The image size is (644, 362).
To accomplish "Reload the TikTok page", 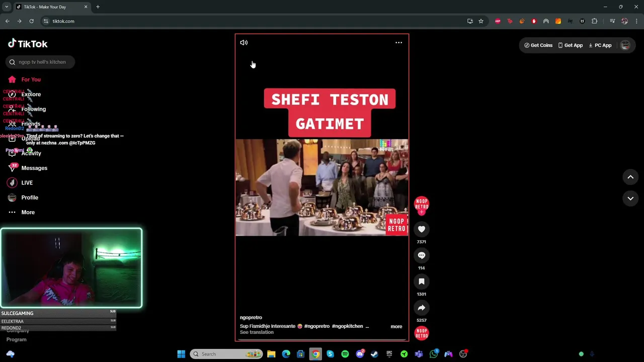I will click(31, 21).
